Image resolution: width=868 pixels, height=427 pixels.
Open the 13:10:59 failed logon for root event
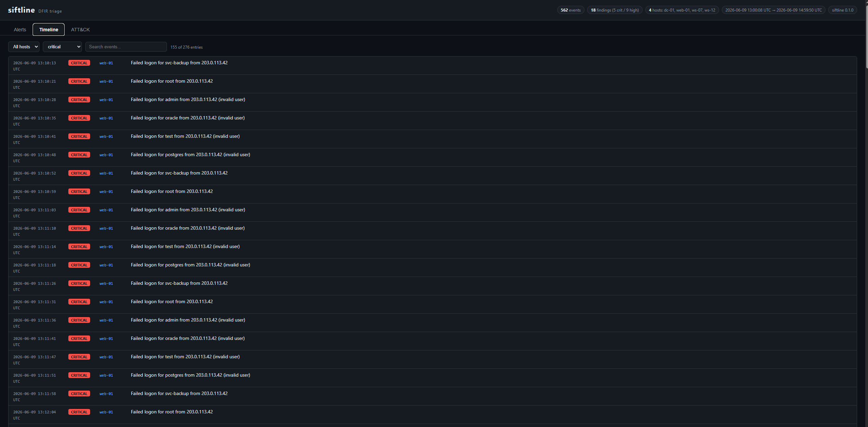point(432,194)
